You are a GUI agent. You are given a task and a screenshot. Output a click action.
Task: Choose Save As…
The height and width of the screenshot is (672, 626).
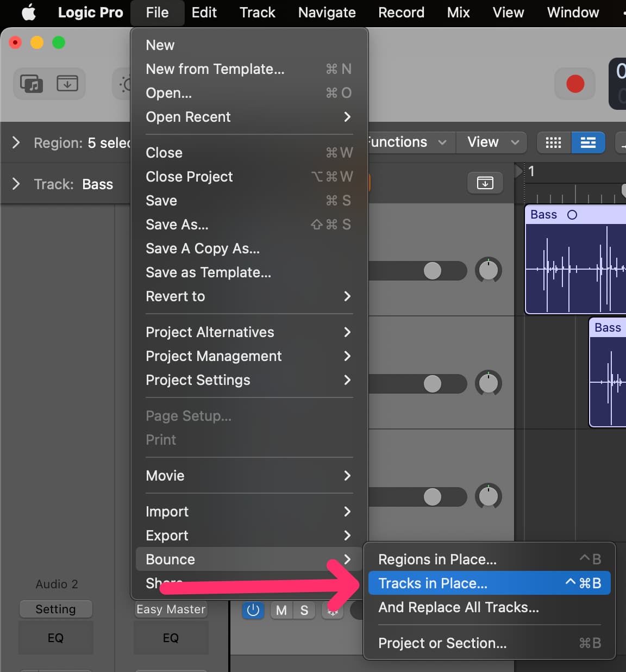(x=249, y=225)
